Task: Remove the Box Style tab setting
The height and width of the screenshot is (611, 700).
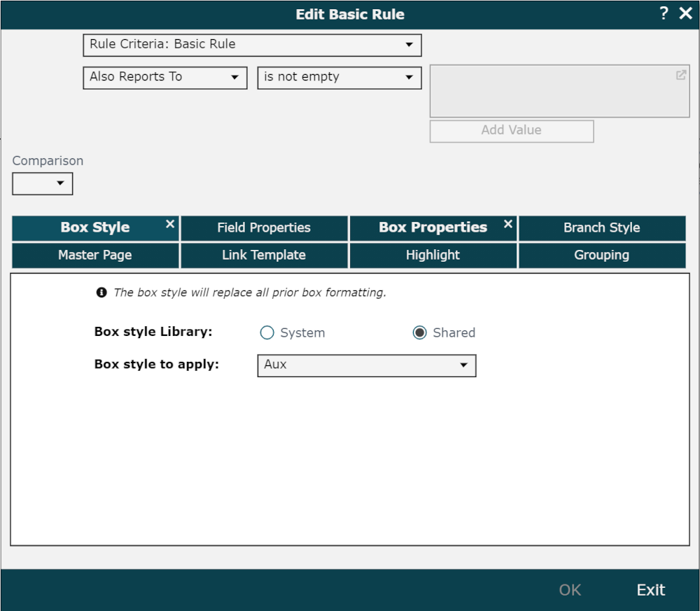Action: pyautogui.click(x=170, y=224)
